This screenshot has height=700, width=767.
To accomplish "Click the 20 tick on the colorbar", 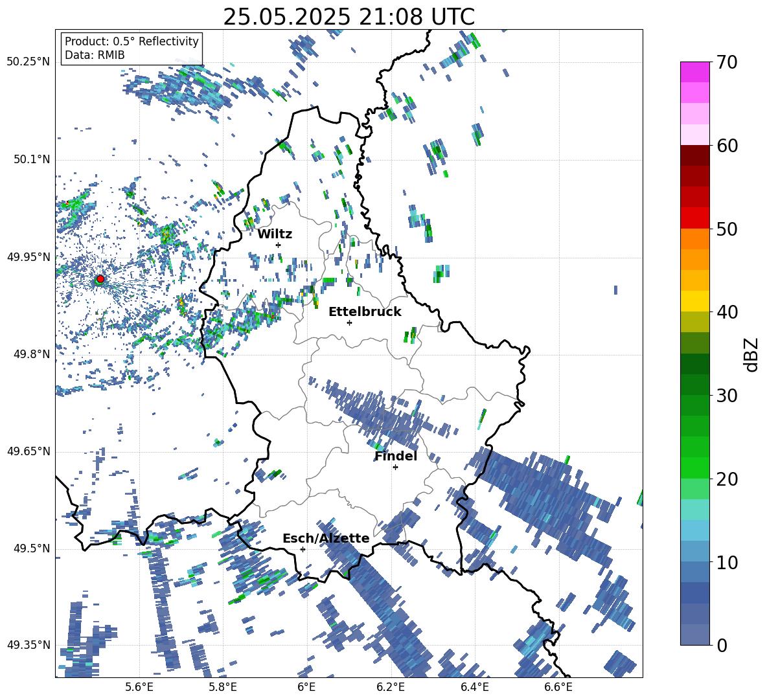I will pos(727,479).
